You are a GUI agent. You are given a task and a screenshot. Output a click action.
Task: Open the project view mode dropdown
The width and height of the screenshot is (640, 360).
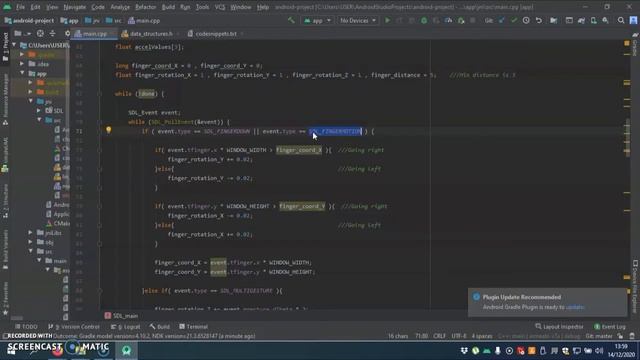coord(21,34)
